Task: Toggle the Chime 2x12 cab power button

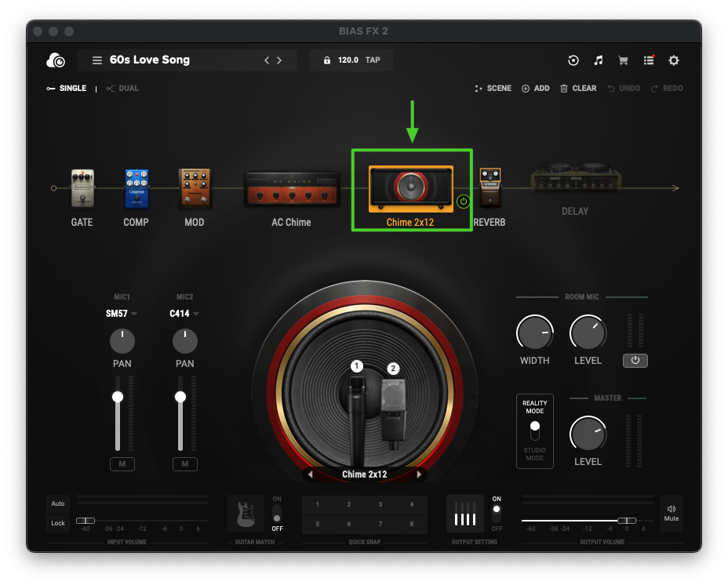Action: [x=463, y=202]
